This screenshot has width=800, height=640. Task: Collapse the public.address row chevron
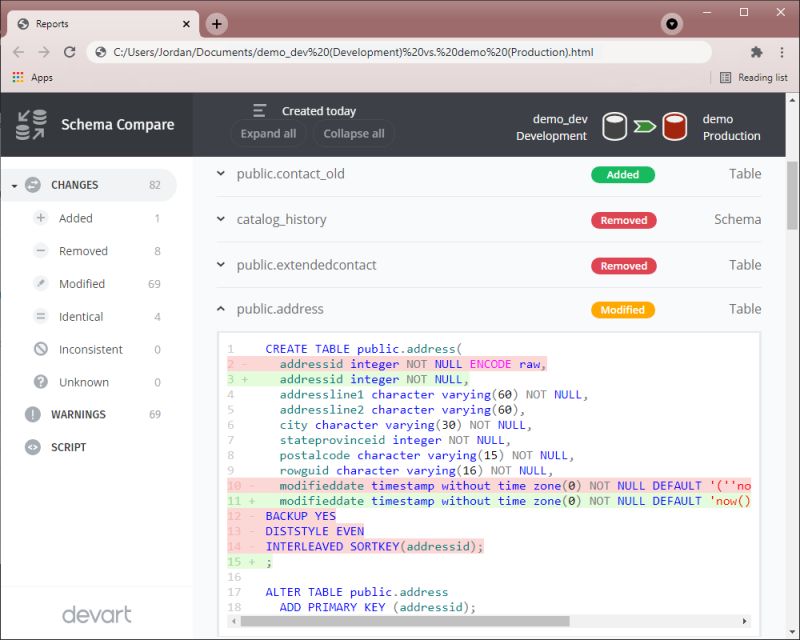[221, 309]
